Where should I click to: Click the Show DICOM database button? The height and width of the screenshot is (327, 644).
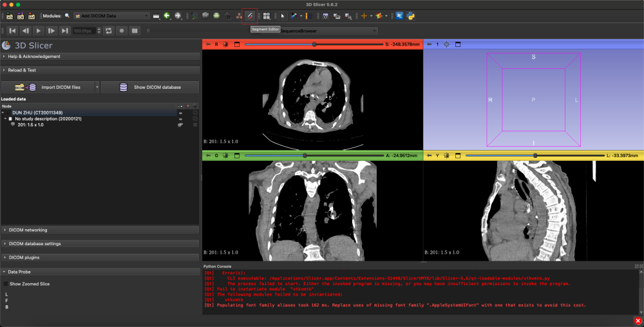(x=150, y=87)
